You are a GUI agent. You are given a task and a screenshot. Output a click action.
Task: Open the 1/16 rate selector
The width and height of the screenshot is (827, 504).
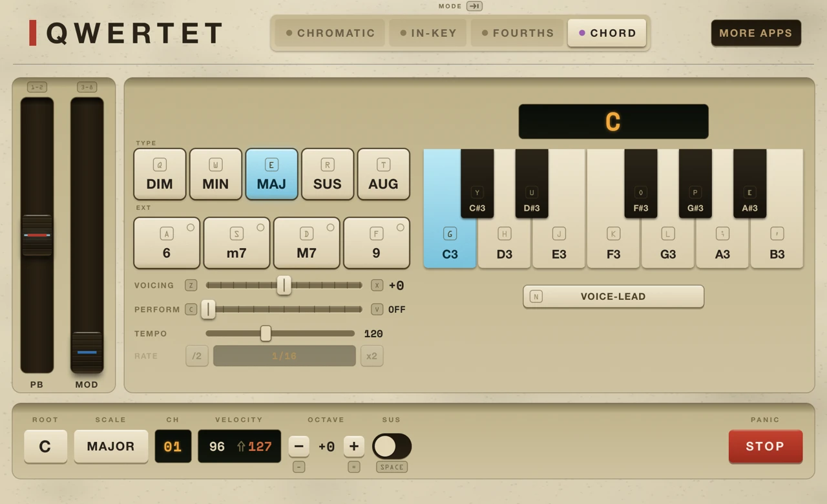point(284,356)
